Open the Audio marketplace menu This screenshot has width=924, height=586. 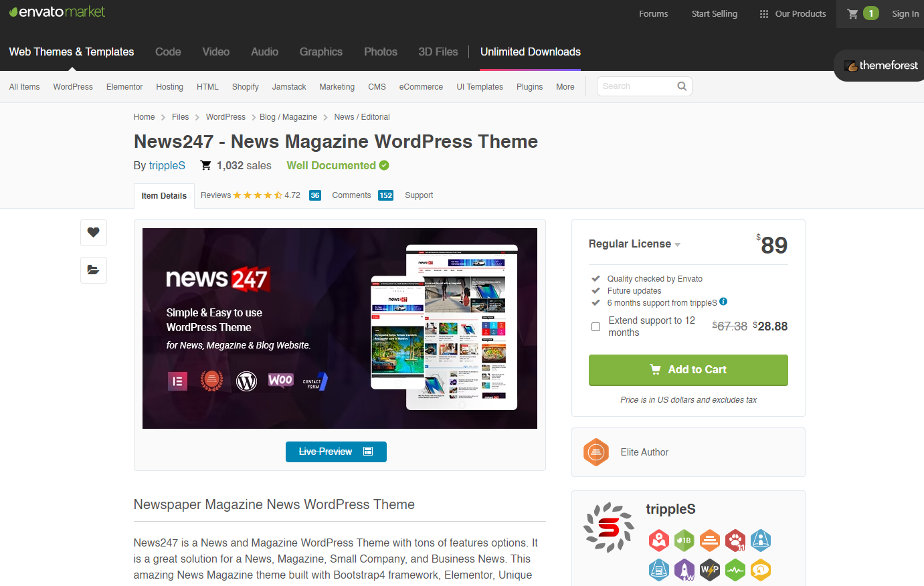tap(265, 52)
